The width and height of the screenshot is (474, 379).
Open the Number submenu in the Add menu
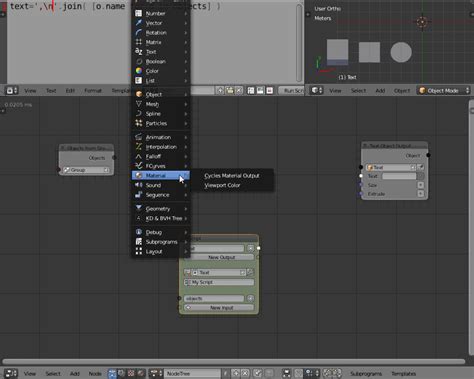coord(161,13)
